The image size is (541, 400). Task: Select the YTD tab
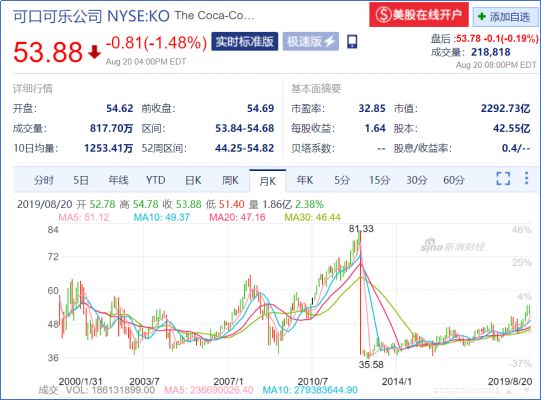click(156, 180)
